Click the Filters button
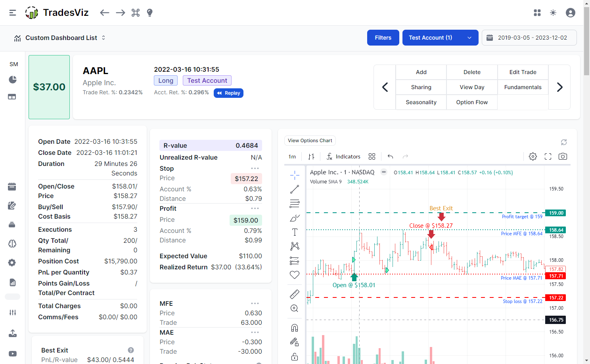 (383, 37)
